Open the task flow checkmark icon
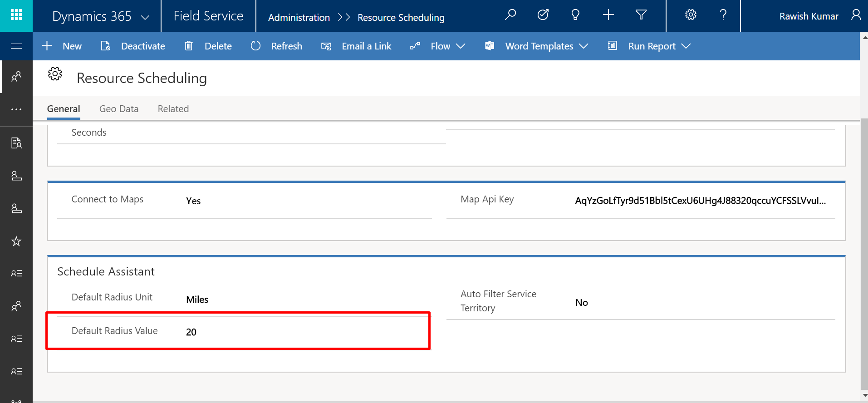The width and height of the screenshot is (868, 403). tap(543, 15)
